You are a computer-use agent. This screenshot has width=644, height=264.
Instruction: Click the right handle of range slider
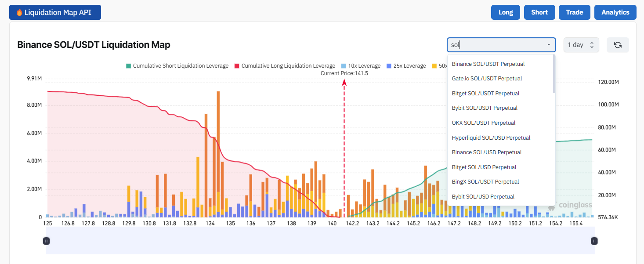[x=594, y=241]
